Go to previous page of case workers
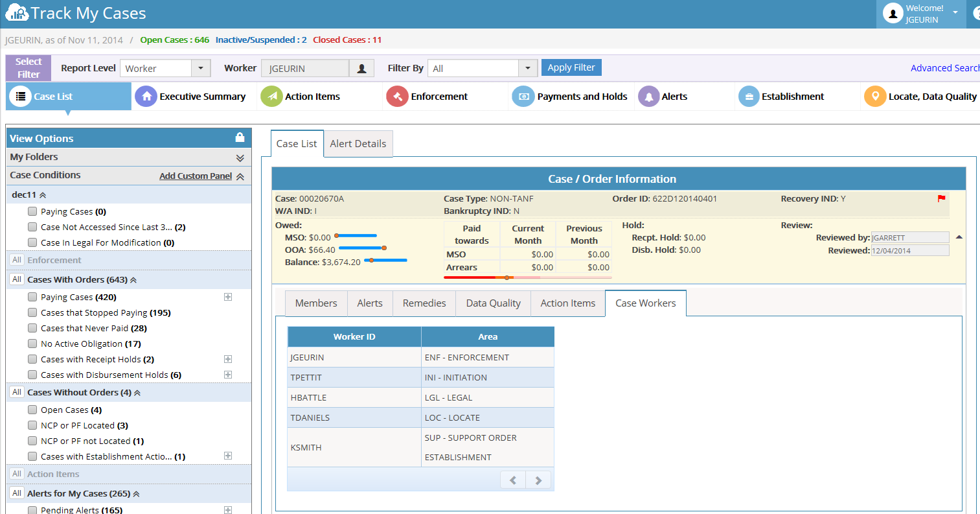The image size is (980, 514). click(x=513, y=480)
